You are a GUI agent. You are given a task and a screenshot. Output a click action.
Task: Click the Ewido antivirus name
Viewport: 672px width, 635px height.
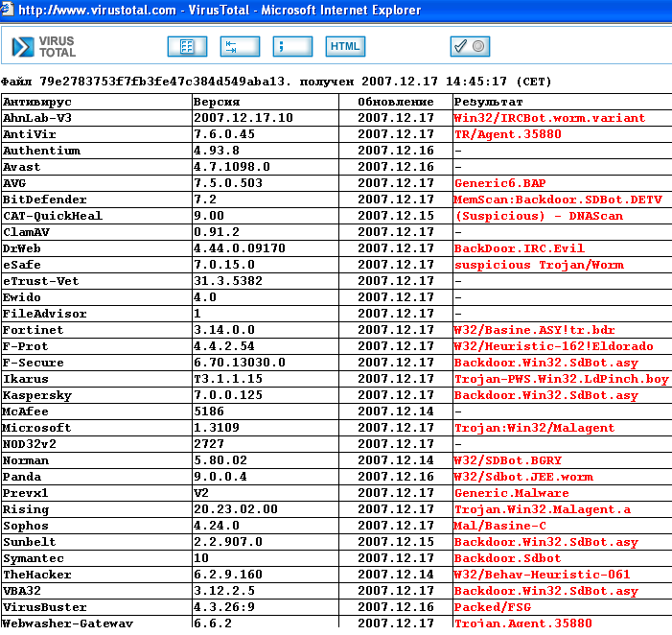(22, 297)
